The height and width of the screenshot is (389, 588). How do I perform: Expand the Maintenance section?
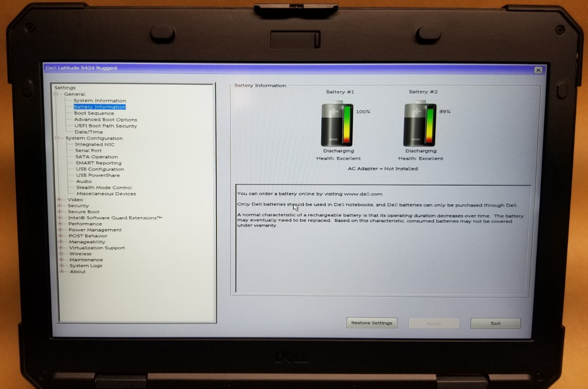click(x=61, y=260)
